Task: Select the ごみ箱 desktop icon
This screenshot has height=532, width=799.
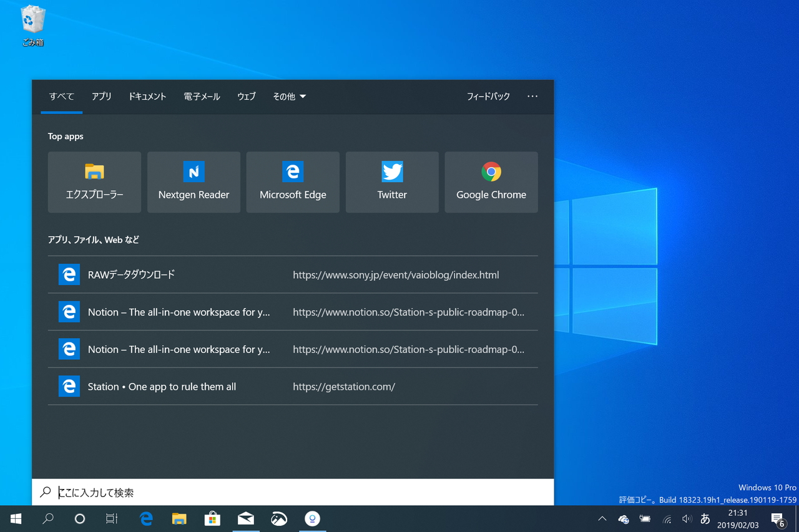Action: (x=33, y=26)
